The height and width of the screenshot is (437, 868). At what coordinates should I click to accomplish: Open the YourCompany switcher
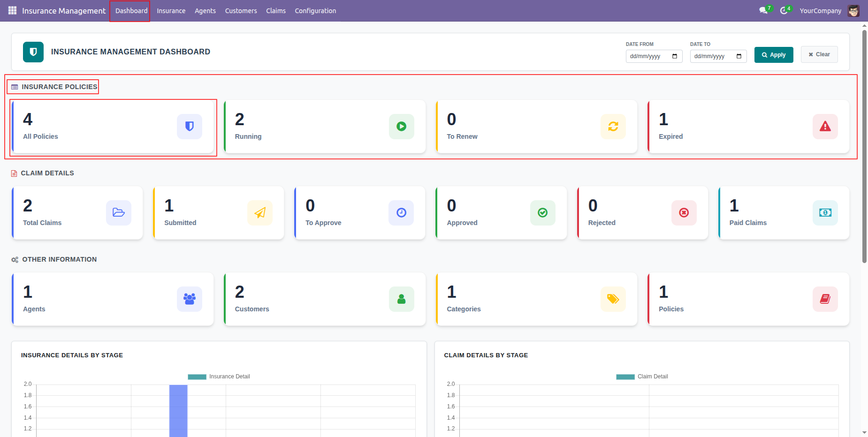(820, 11)
